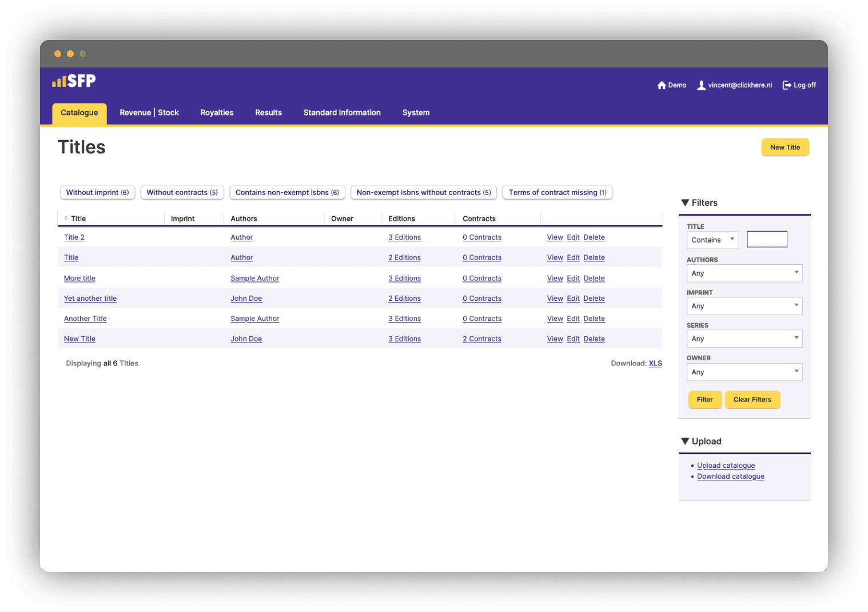Toggle the Without imprint quick filter
868x612 pixels.
coord(97,193)
